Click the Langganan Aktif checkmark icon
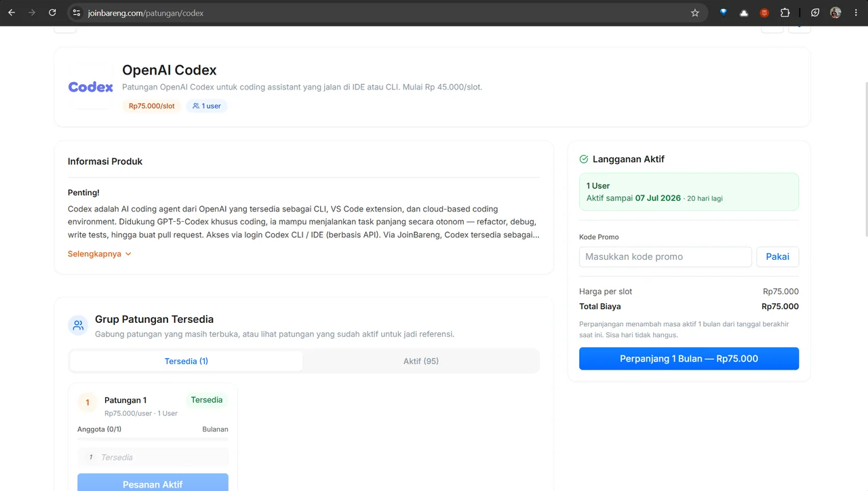The width and height of the screenshot is (868, 491). pos(584,159)
